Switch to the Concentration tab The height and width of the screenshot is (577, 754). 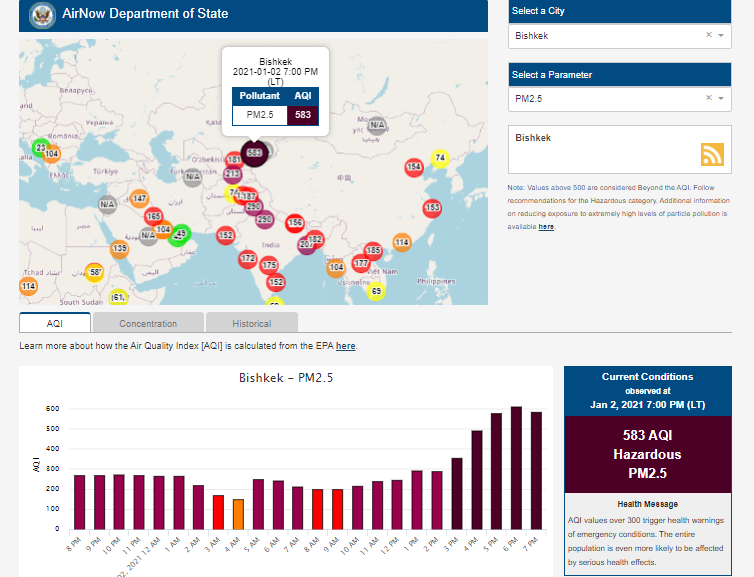148,323
